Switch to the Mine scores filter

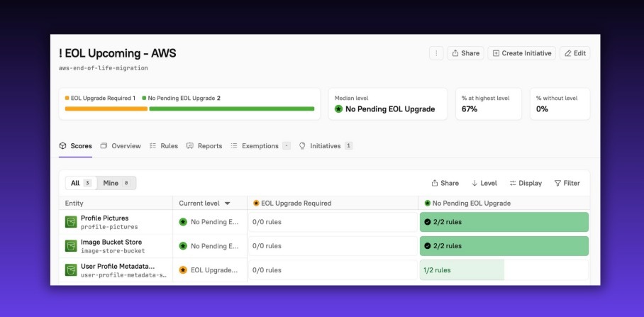(116, 183)
